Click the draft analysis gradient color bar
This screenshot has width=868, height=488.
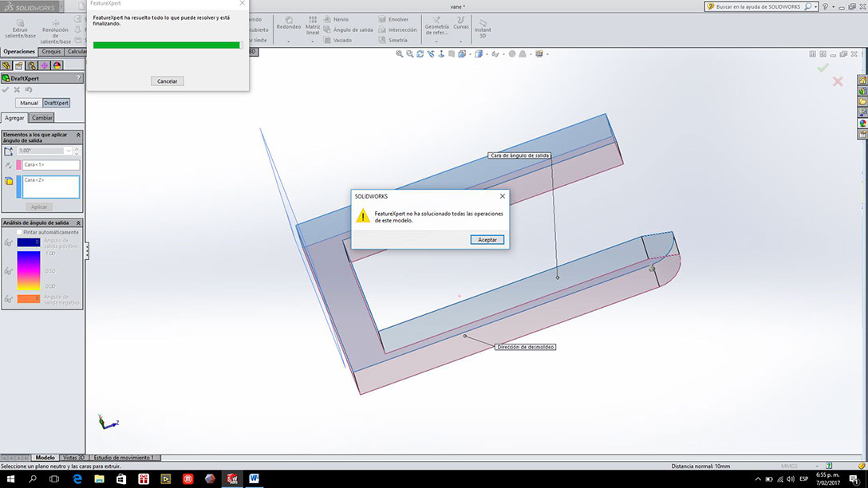pos(28,270)
